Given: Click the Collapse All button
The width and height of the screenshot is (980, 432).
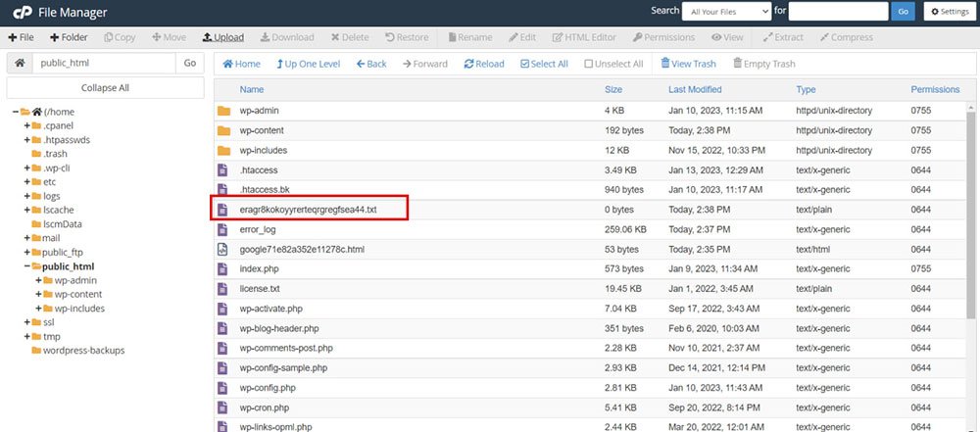Looking at the screenshot, I should pyautogui.click(x=105, y=87).
